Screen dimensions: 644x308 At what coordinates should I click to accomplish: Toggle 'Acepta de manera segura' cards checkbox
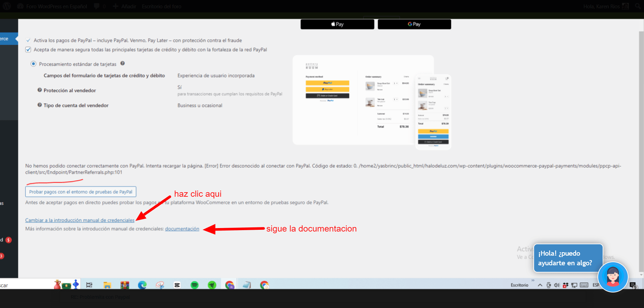pyautogui.click(x=28, y=50)
